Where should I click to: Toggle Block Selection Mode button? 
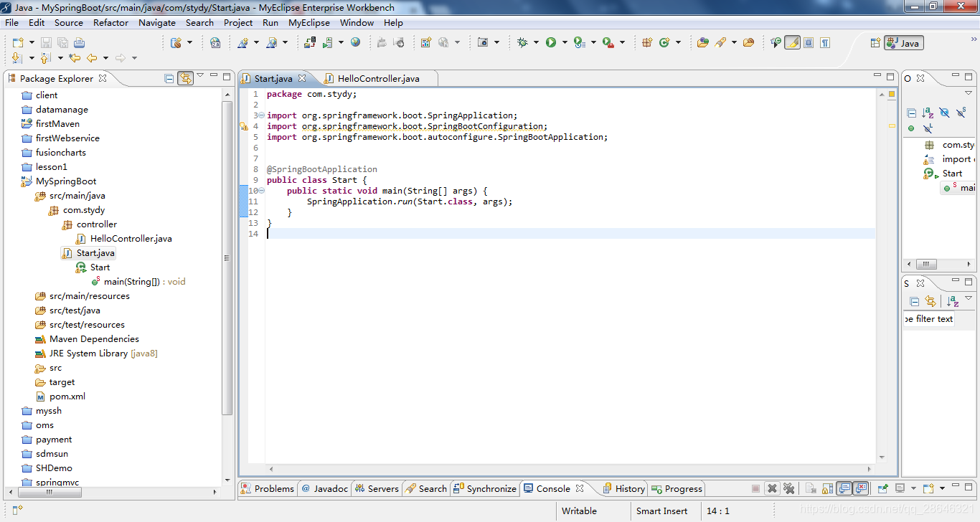(x=809, y=43)
